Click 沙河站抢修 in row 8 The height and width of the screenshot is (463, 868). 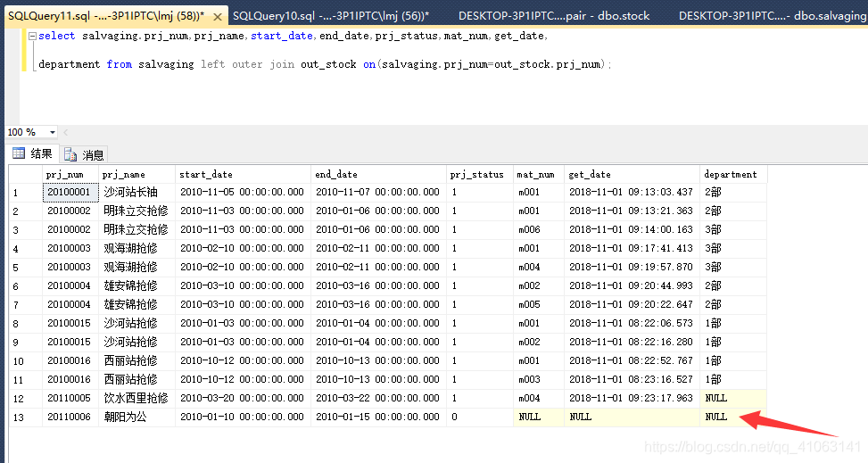[x=136, y=324]
